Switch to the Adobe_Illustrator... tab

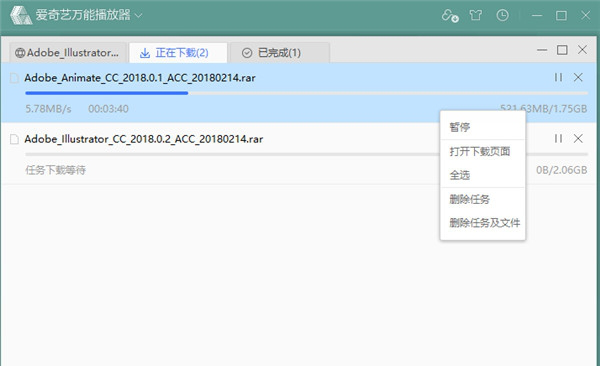click(x=67, y=52)
